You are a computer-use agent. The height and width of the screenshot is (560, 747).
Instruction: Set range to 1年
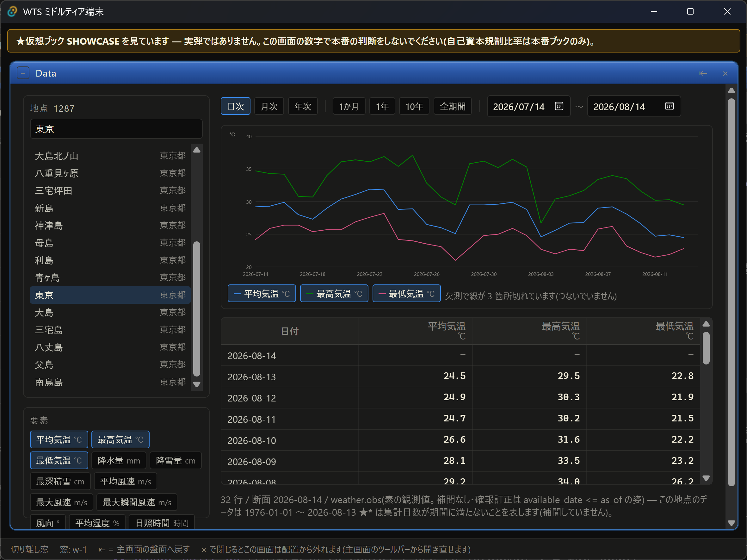(x=382, y=106)
